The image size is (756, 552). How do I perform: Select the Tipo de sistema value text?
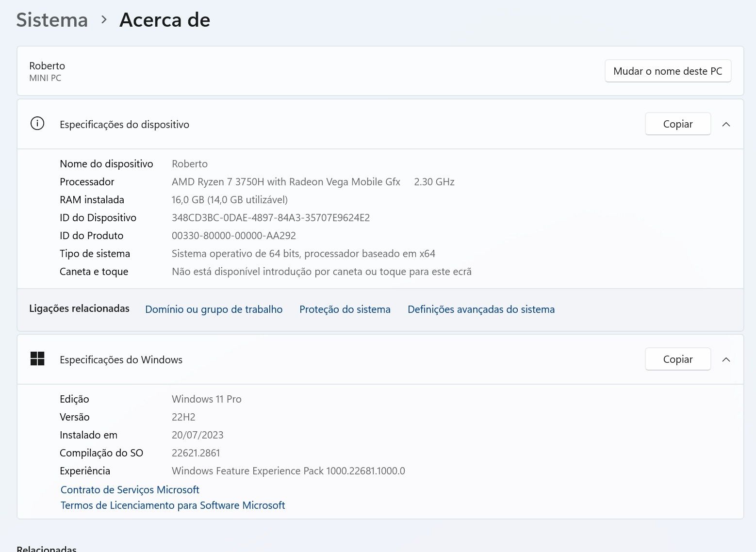303,254
